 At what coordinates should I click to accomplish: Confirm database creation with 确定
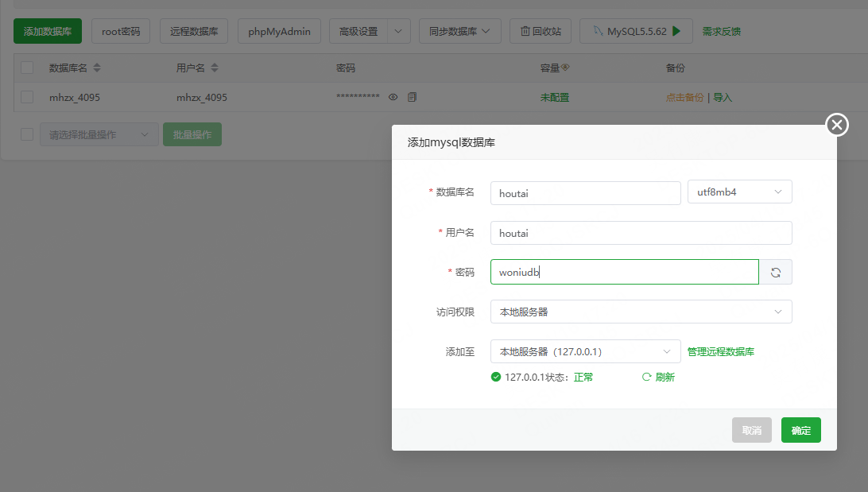pos(800,429)
